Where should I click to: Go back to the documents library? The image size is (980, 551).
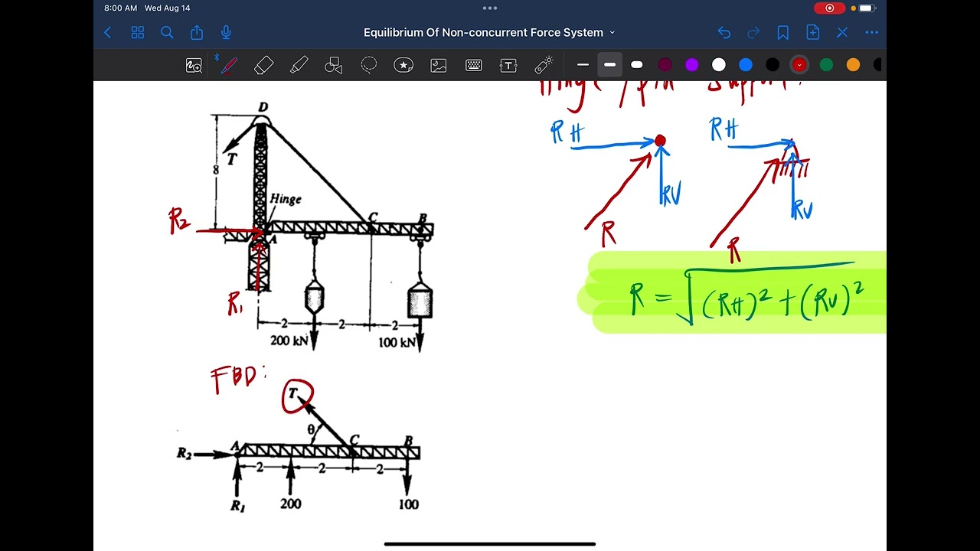(x=108, y=32)
